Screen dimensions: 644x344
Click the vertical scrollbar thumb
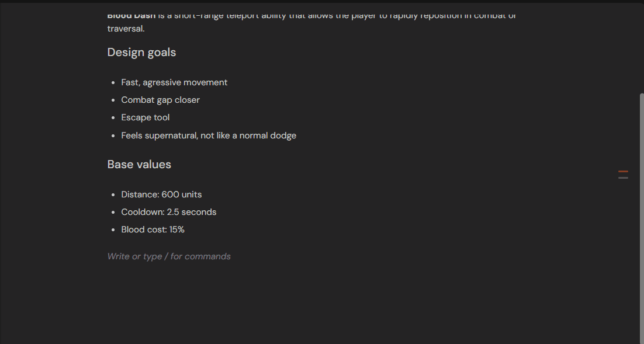641,216
